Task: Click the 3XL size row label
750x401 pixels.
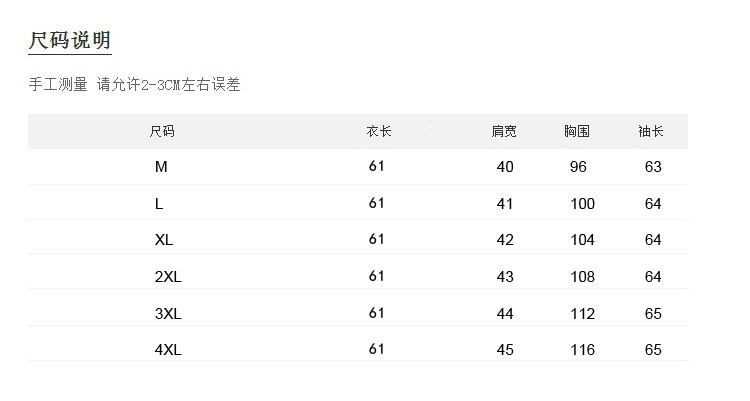Action: coord(168,313)
